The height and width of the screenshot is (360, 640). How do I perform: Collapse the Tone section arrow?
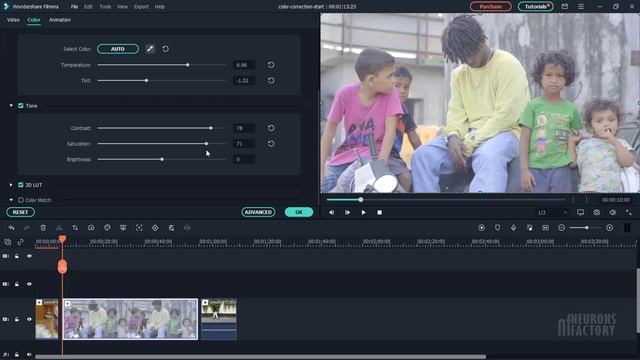tap(11, 106)
